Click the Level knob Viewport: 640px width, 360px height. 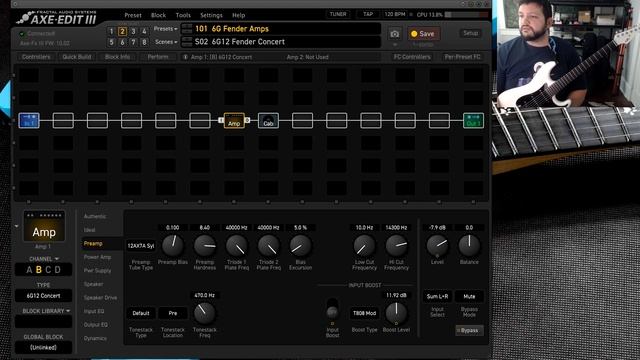[437, 246]
